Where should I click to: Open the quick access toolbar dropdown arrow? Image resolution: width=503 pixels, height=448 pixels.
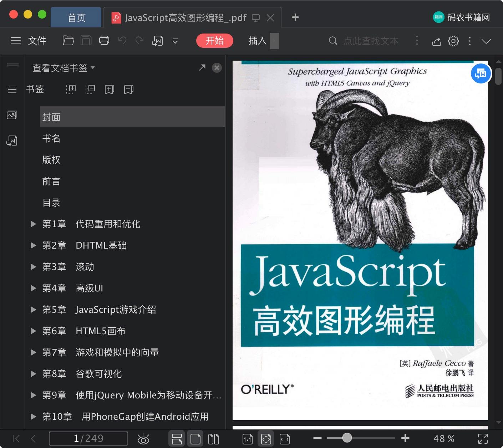pos(175,41)
